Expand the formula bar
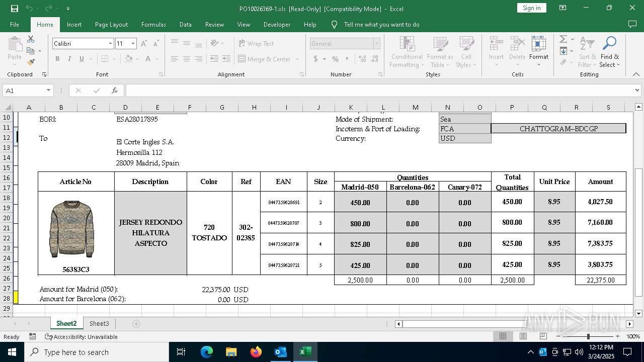The height and width of the screenshot is (362, 644). click(x=637, y=90)
